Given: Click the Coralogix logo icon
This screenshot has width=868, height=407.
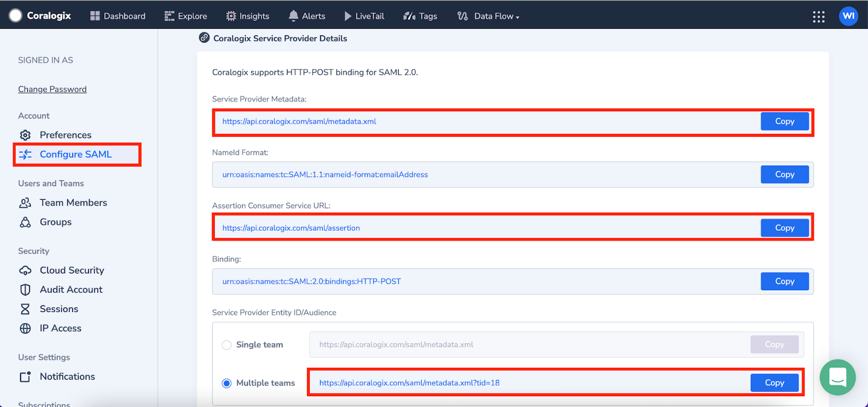Looking at the screenshot, I should (16, 16).
